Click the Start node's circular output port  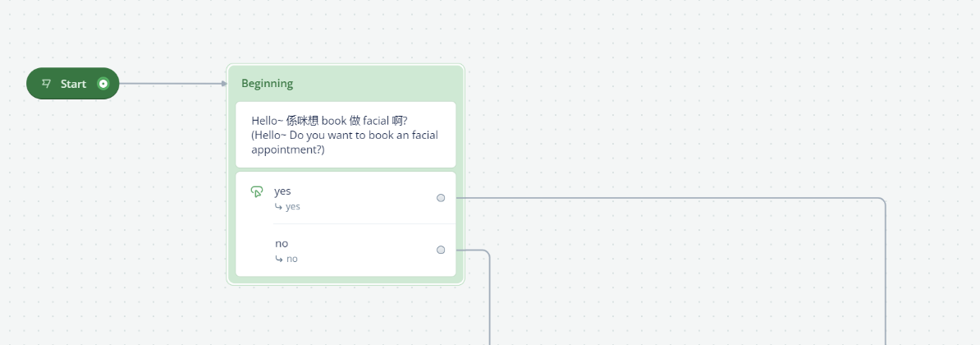click(x=103, y=84)
